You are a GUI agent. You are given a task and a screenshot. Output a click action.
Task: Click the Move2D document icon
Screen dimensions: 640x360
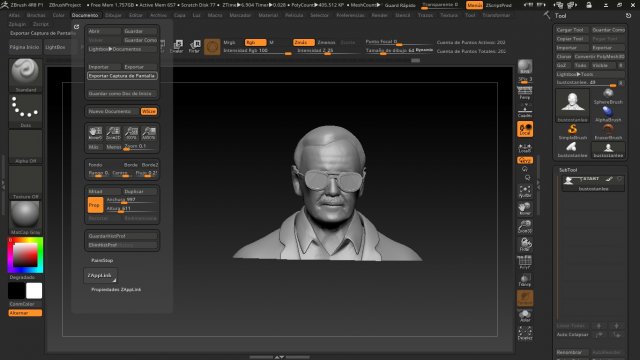click(x=95, y=133)
